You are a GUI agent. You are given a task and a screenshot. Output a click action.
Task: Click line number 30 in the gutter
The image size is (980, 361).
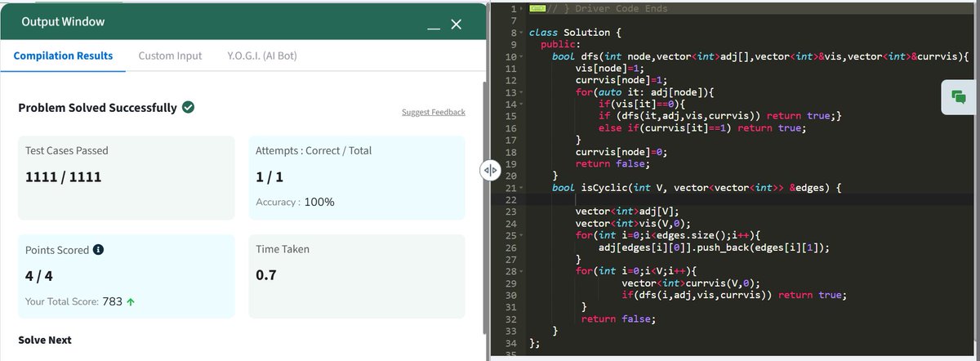(512, 295)
